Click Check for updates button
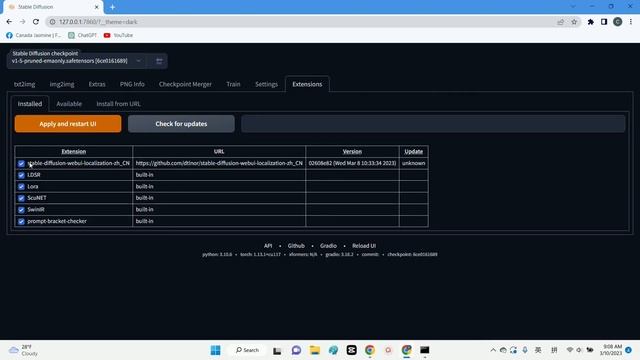 pos(181,124)
